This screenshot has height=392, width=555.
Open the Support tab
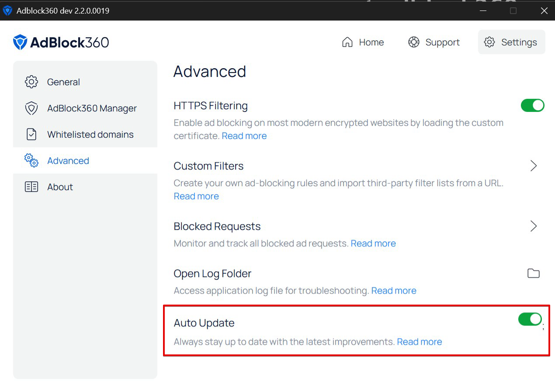pos(434,42)
